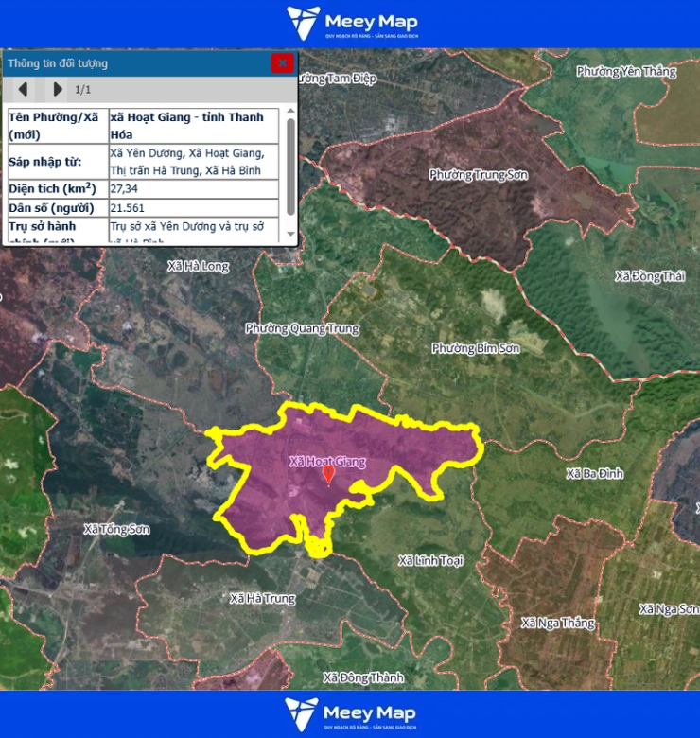Viewport: 700px width, 738px height.
Task: Click the next record arrow
Action: 57,89
